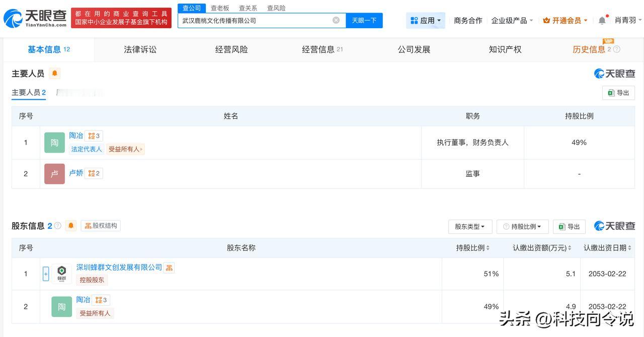Click the bell alert icon next to 主要人员
Screen dimensions: 644x337
tap(55, 74)
